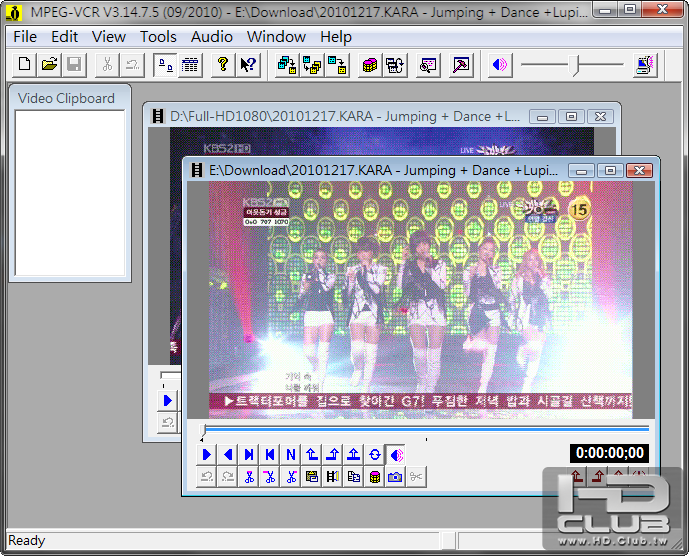Click the first blue-yellow batch windows icon
689x556 pixels.
click(287, 65)
